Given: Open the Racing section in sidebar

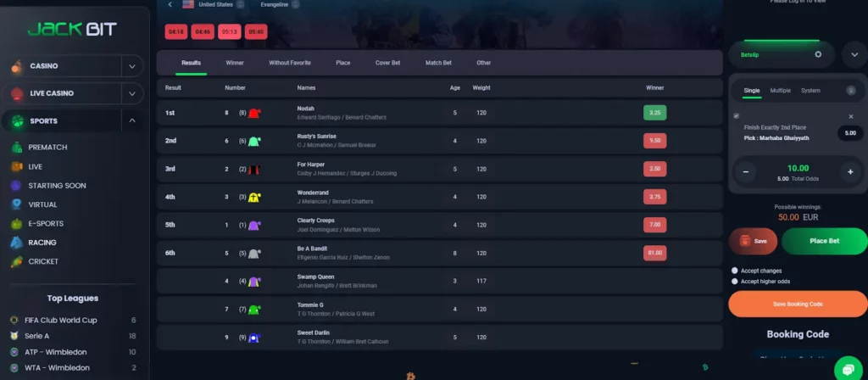Looking at the screenshot, I should point(42,243).
